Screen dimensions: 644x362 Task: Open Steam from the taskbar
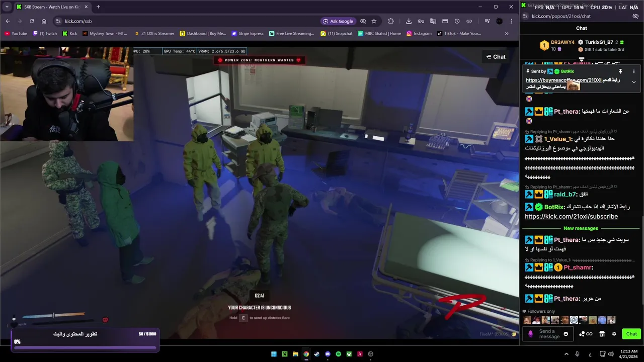tap(317, 354)
